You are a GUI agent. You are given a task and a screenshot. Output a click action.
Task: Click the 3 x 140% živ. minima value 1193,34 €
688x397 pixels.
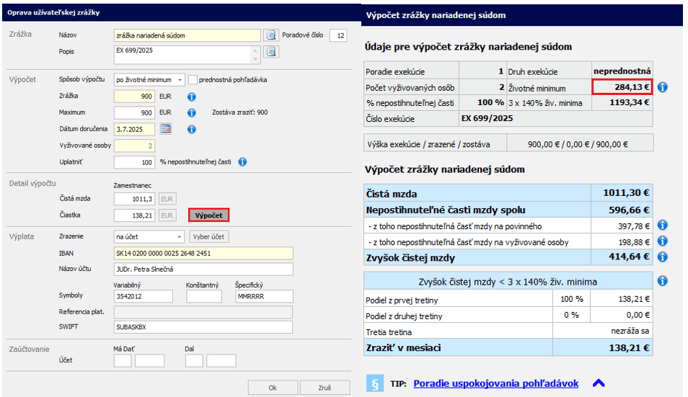pyautogui.click(x=629, y=103)
